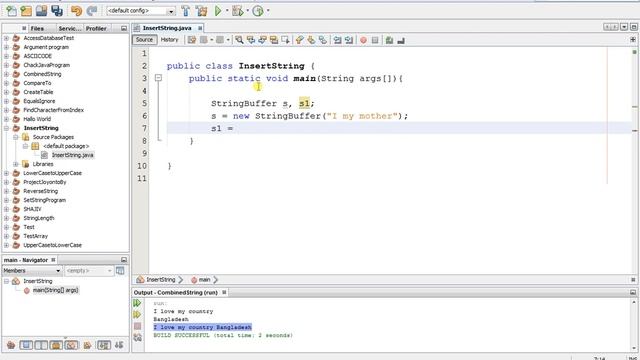Click Find Previous Occurrence icon in editor toolbar
The image size is (640, 360).
point(251,40)
